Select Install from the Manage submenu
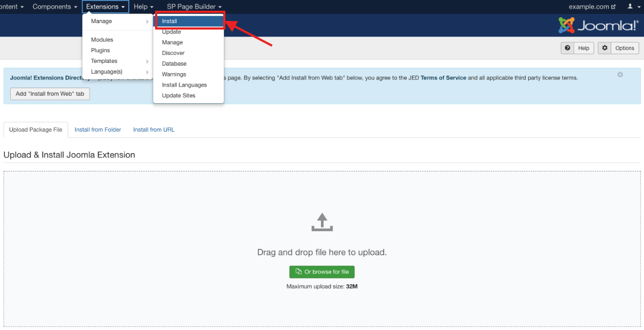The image size is (644, 330). click(x=189, y=21)
